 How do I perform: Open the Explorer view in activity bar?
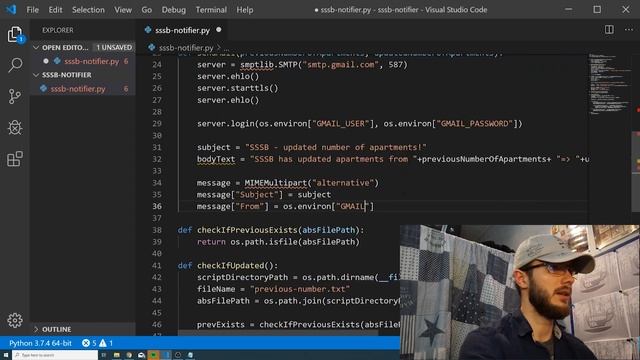pos(15,34)
